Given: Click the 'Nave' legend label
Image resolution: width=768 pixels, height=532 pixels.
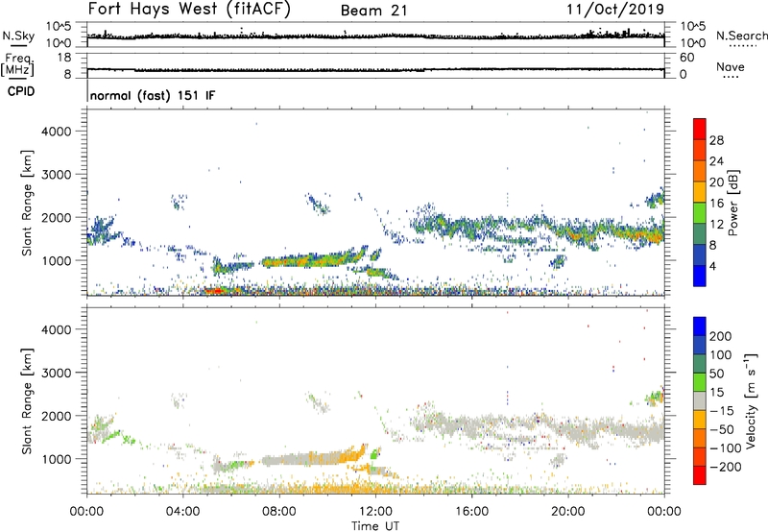Looking at the screenshot, I should [731, 66].
